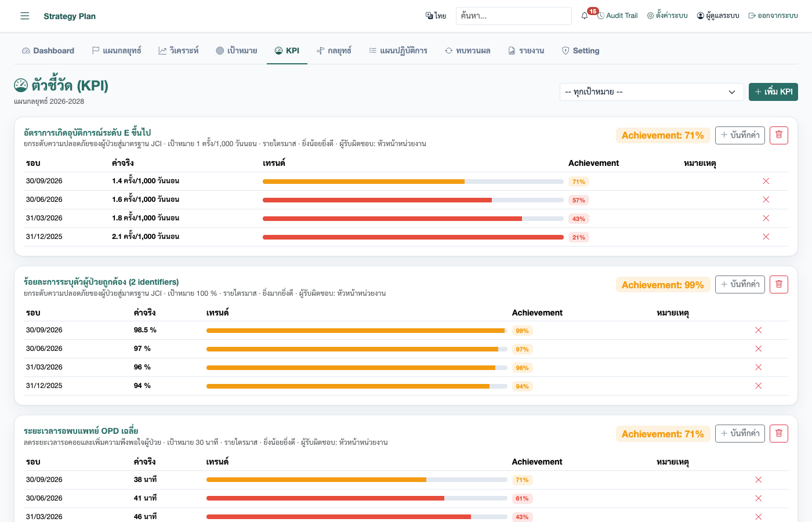The image size is (812, 522).
Task: Open the แผนกลยุทธ์ tab
Action: click(117, 50)
